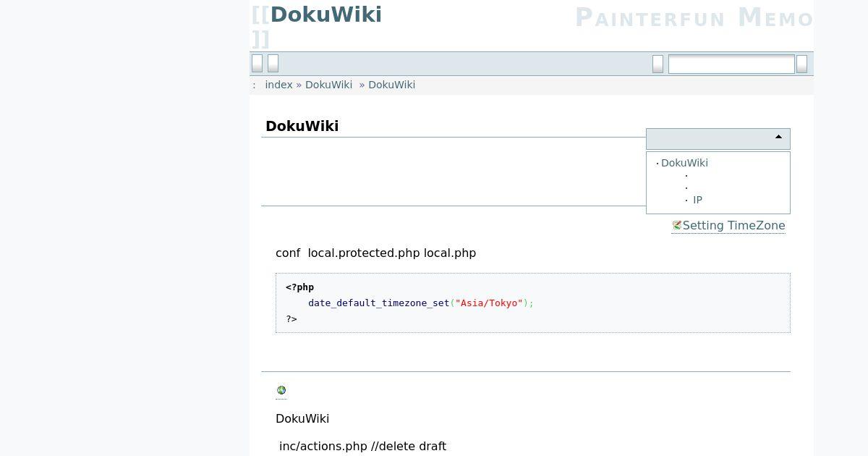Click the icon beside Setting TimeZone
868x456 pixels.
pyautogui.click(x=676, y=225)
